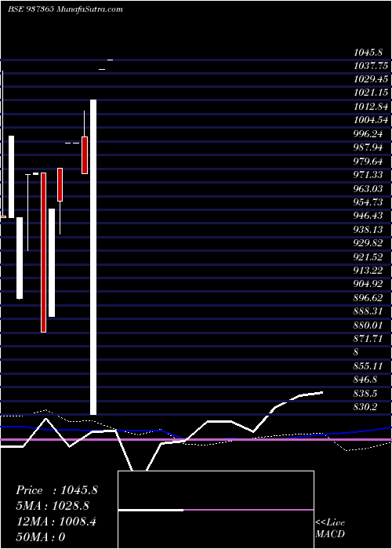Click the 50MA : 0 readout
Screen dimensions: 392x549
tap(41, 537)
